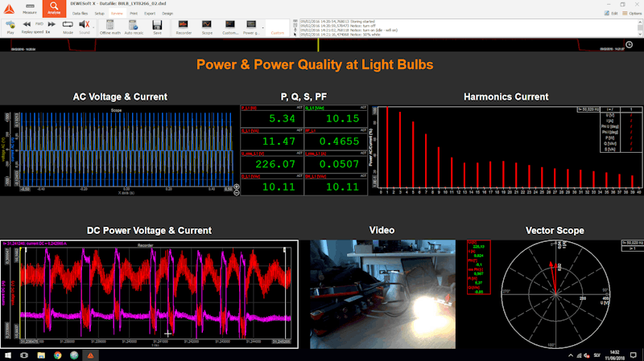Viewport: 644px width, 361px height.
Task: Zoom out the scope with minus icon
Action: point(237,193)
